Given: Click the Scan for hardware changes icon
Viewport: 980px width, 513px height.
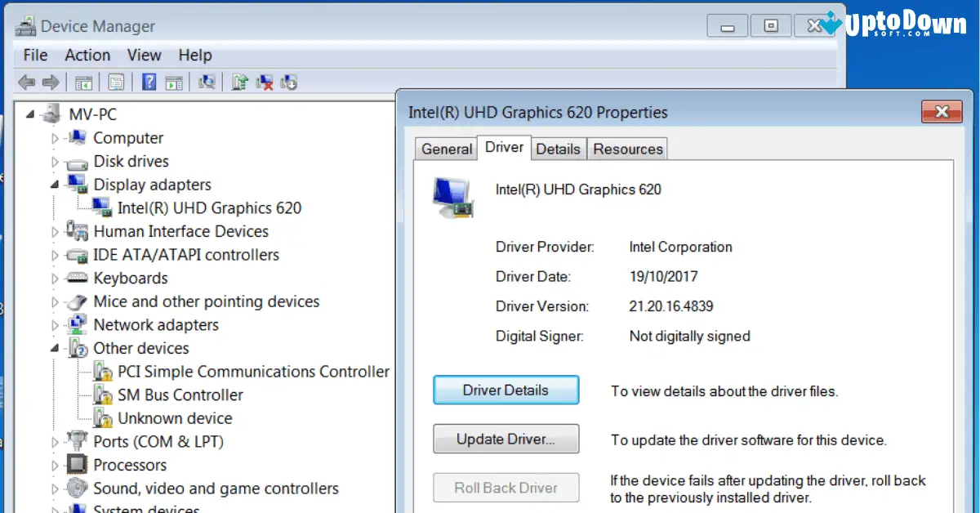Looking at the screenshot, I should (x=205, y=82).
